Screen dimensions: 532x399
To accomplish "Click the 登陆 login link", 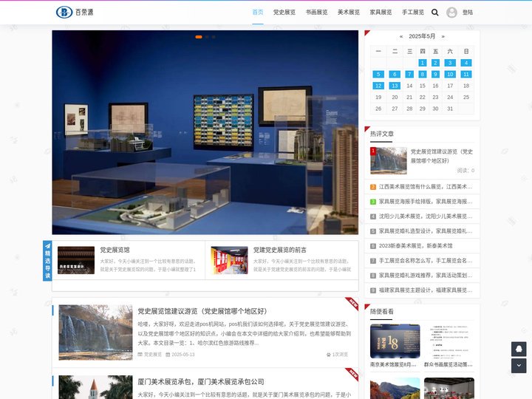I will tap(468, 13).
